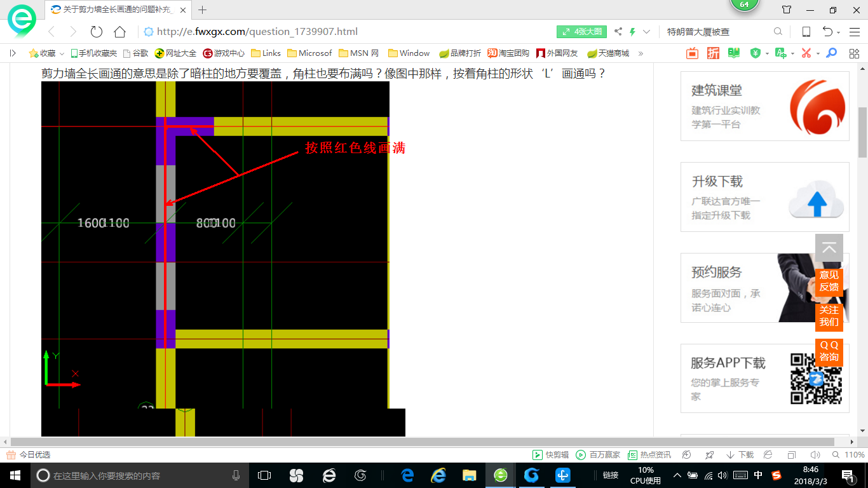This screenshot has height=488, width=868.
Task: Open the 游戏中心 bookmark
Action: [x=224, y=53]
